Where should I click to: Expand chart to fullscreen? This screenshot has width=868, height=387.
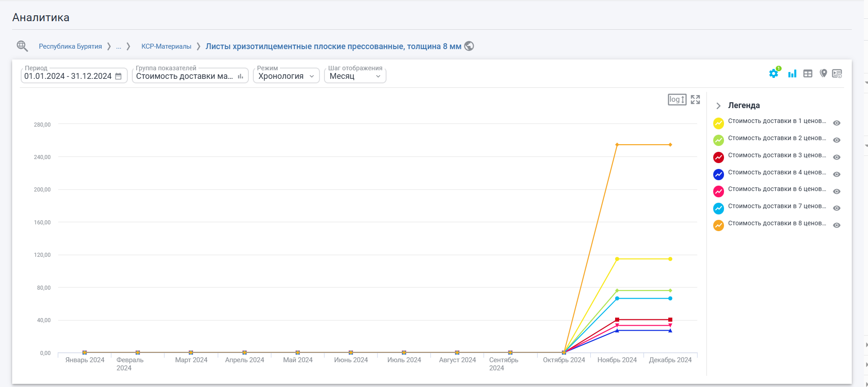[695, 100]
